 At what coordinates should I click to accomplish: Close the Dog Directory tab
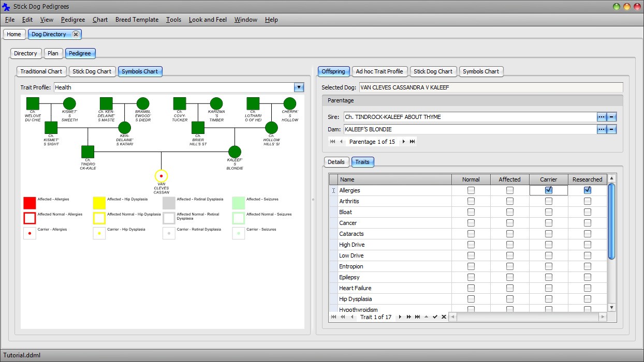pyautogui.click(x=76, y=34)
